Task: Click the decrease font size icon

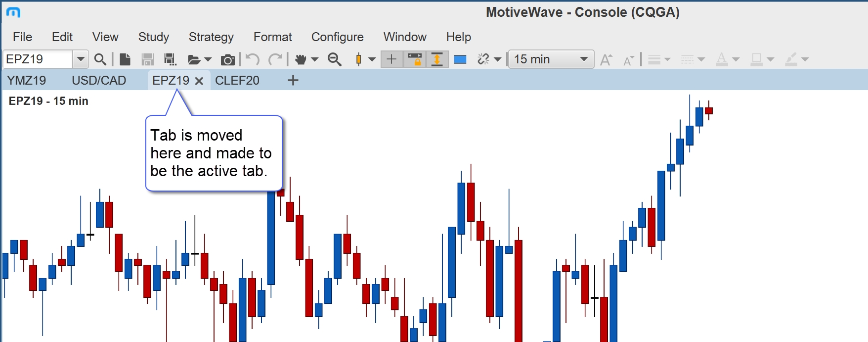Action: pyautogui.click(x=629, y=60)
